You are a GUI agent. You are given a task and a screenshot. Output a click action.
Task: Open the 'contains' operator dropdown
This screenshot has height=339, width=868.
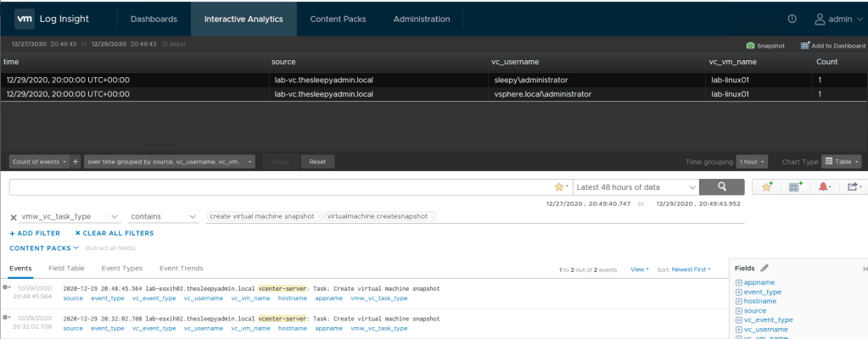165,217
